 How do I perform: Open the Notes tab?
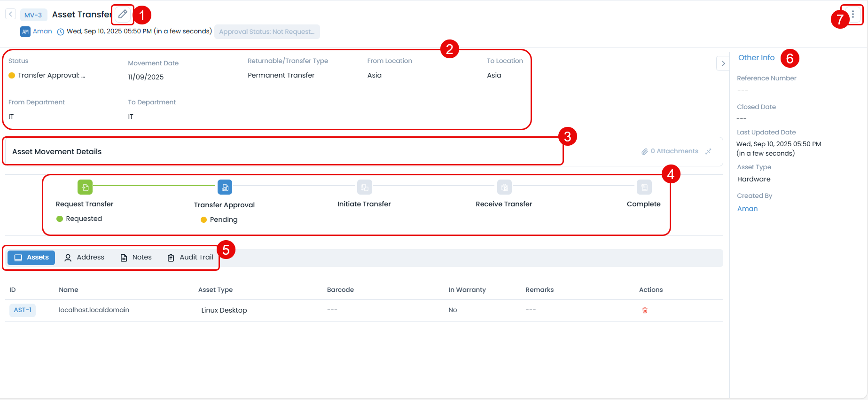click(x=136, y=258)
